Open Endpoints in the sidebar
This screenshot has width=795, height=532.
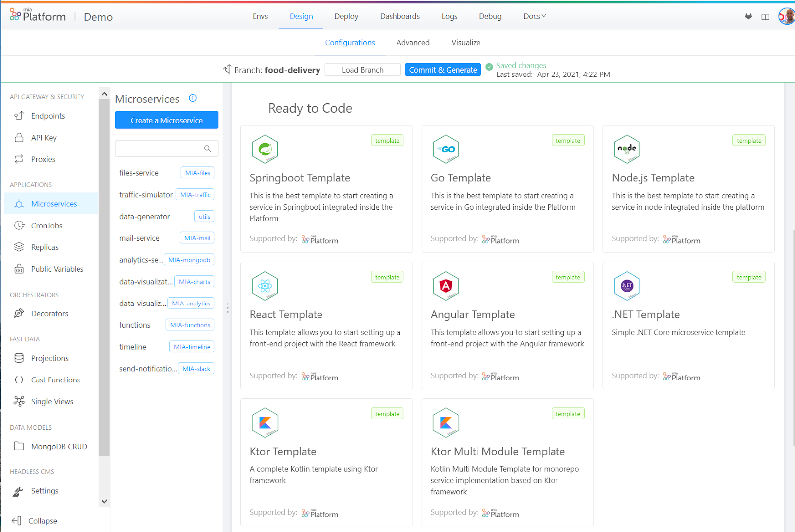click(48, 116)
